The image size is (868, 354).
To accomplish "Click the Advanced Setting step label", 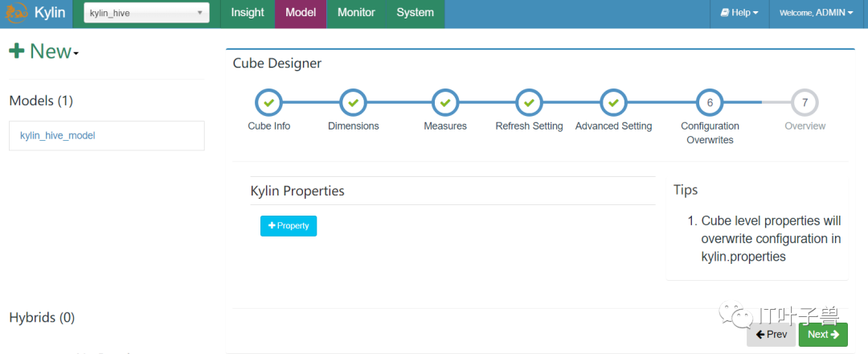I will (x=613, y=126).
